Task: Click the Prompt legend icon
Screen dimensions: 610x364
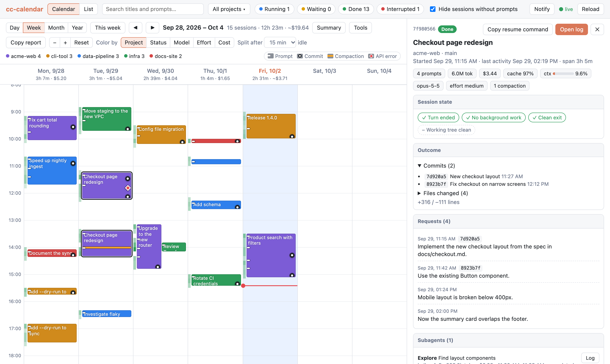Action: (270, 56)
